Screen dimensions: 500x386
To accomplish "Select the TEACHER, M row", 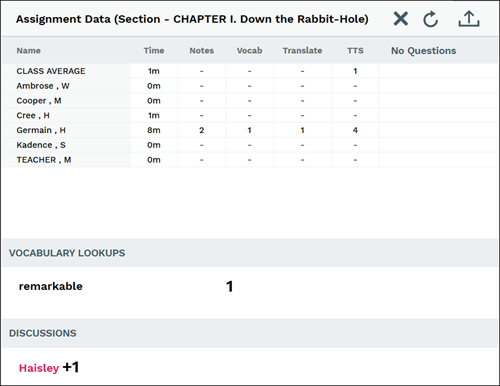I will pyautogui.click(x=250, y=160).
